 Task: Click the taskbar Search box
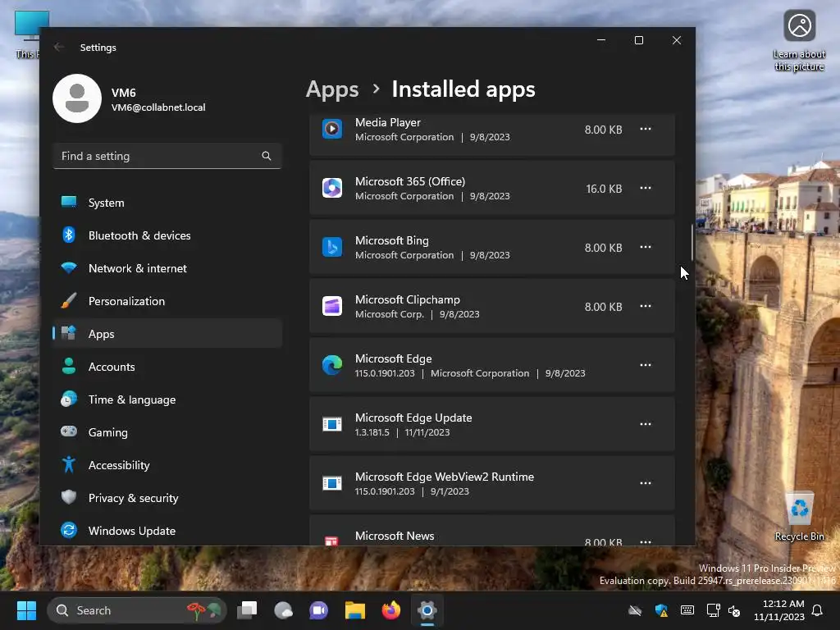click(x=137, y=610)
